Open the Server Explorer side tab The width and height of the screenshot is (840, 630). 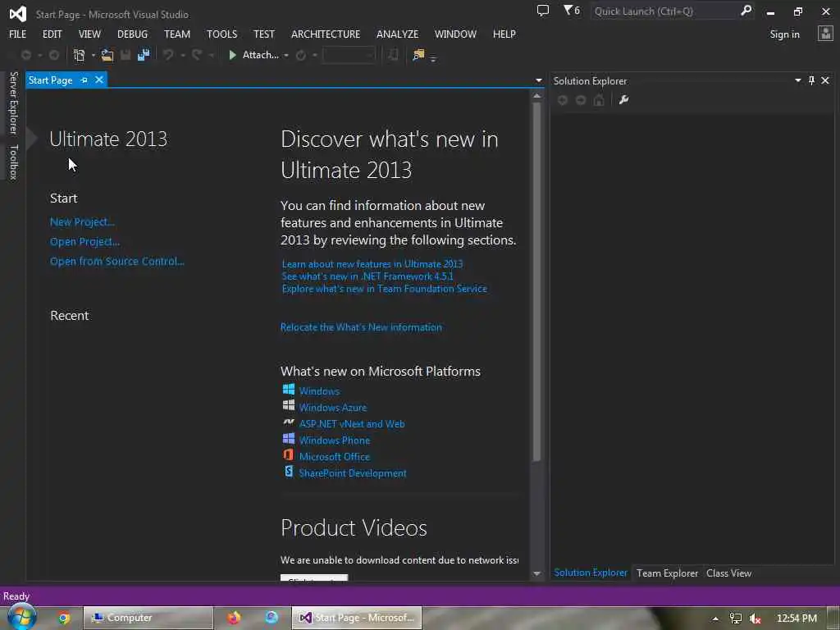tap(14, 103)
